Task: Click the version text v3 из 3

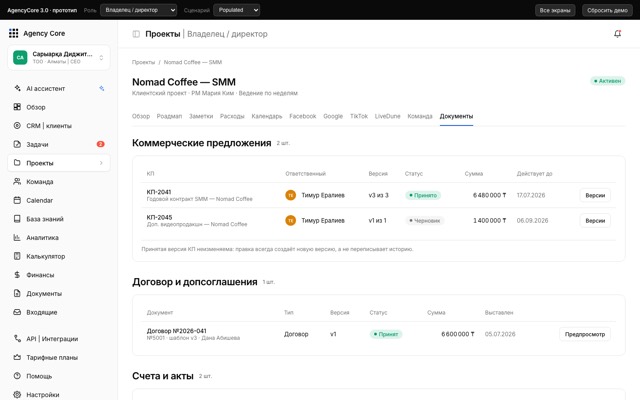Action: pyautogui.click(x=378, y=195)
